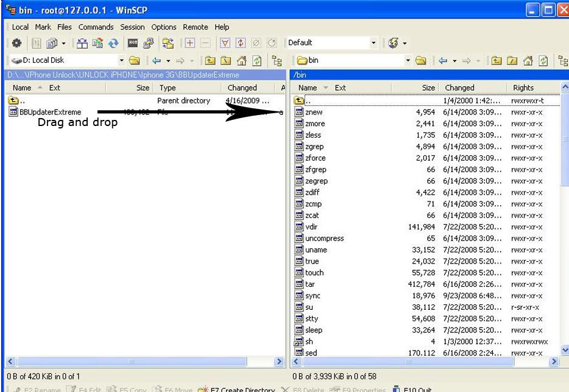
Task: Go to local parent directory icon
Action: (210, 60)
